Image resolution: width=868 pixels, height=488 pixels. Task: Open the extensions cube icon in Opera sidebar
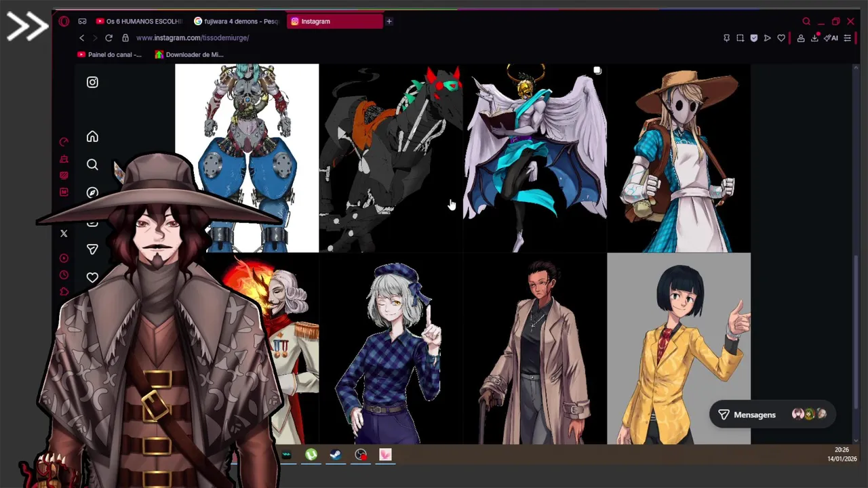point(64,291)
